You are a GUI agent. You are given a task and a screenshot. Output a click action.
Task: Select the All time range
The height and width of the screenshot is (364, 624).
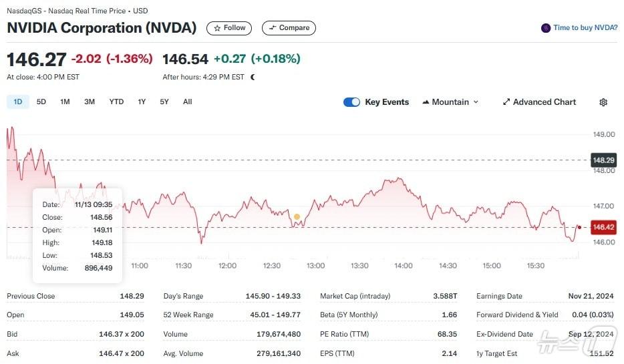[188, 102]
